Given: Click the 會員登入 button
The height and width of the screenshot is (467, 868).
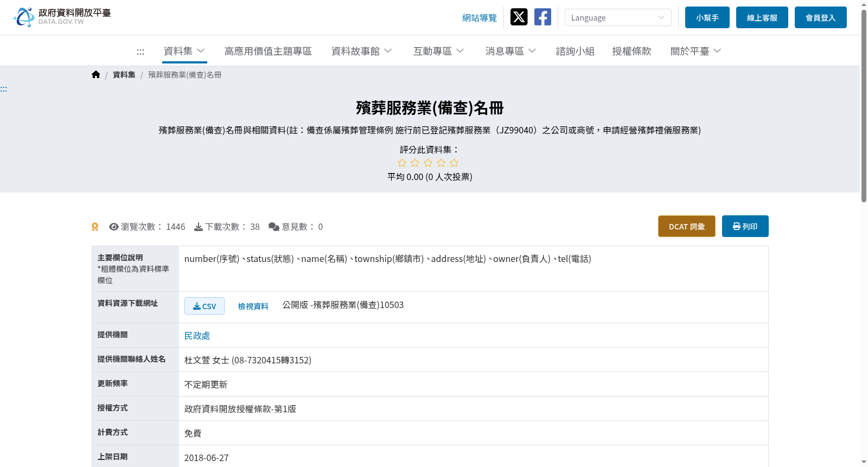Looking at the screenshot, I should pos(821,17).
